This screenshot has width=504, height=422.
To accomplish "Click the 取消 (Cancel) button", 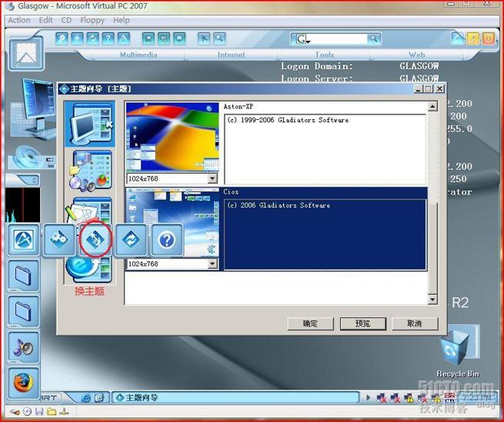I will 415,324.
